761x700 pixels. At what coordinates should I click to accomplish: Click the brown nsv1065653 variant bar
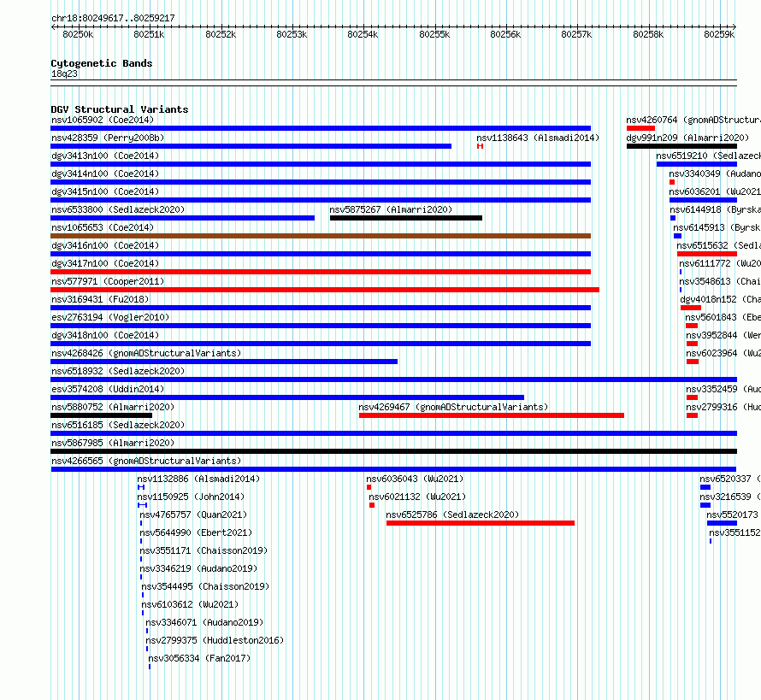[x=321, y=236]
